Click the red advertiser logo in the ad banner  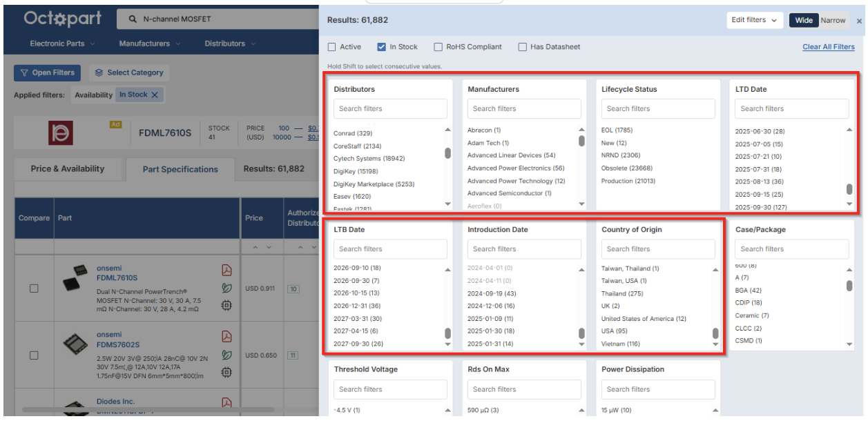tap(61, 133)
